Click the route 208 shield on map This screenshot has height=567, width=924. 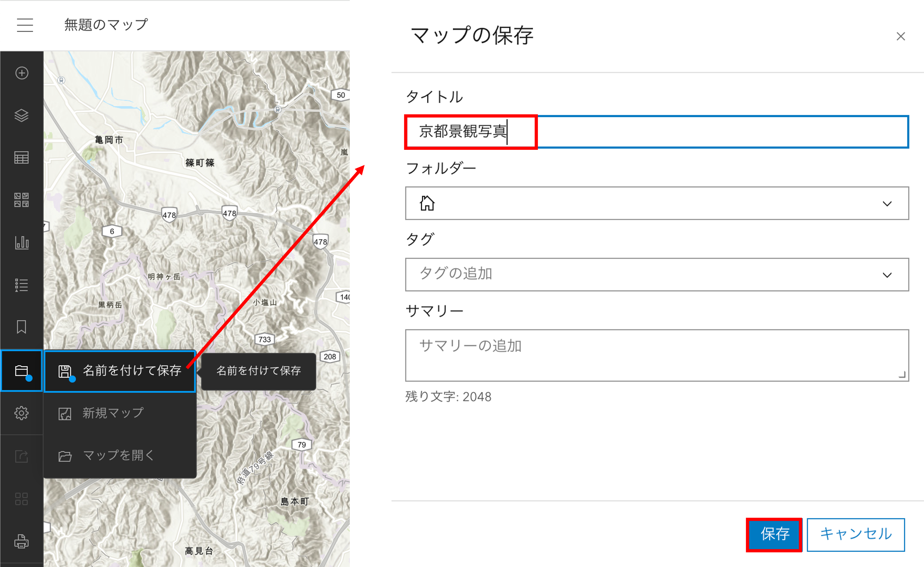[x=330, y=357]
